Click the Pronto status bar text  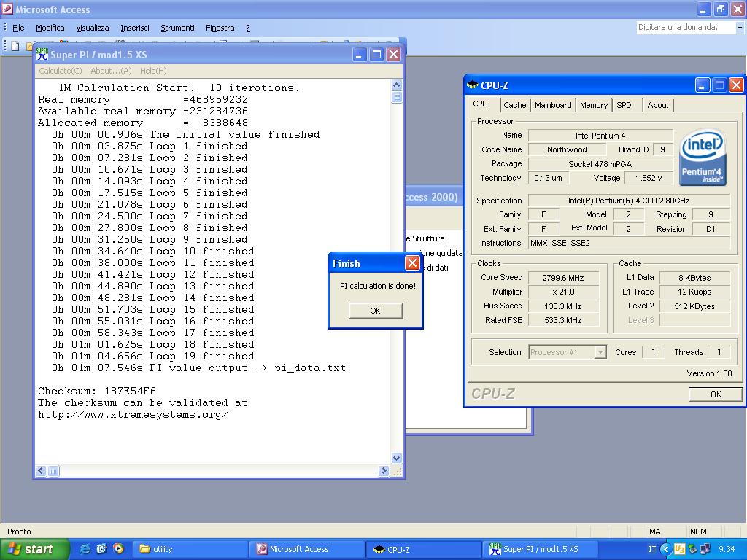[x=19, y=532]
